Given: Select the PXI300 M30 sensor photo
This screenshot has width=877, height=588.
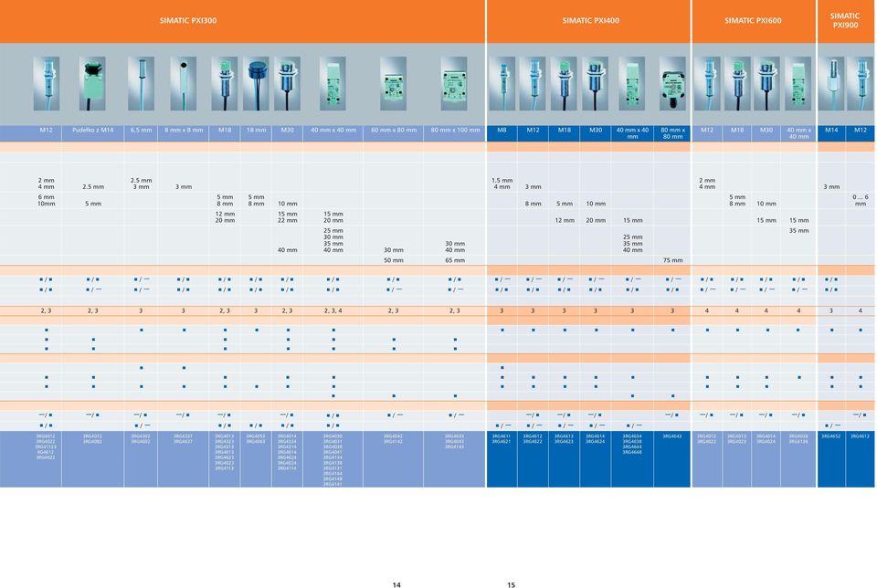Looking at the screenshot, I should click(x=287, y=83).
